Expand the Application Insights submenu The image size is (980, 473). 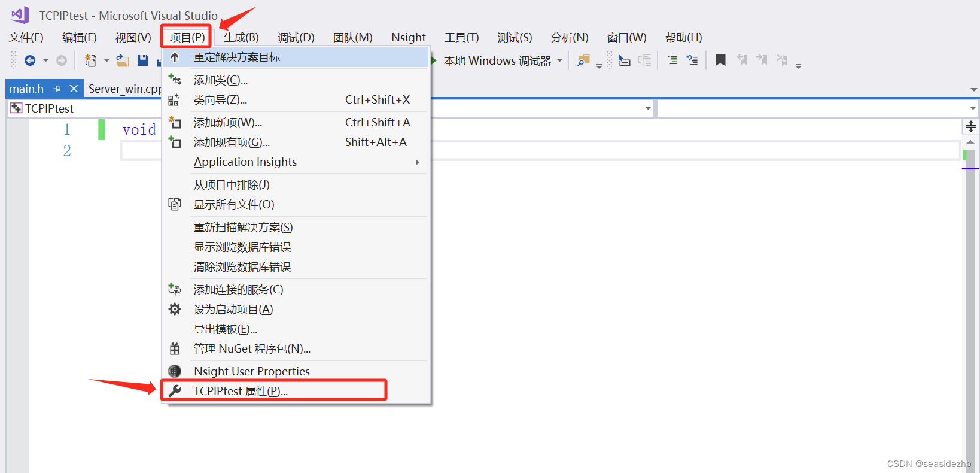pyautogui.click(x=418, y=162)
